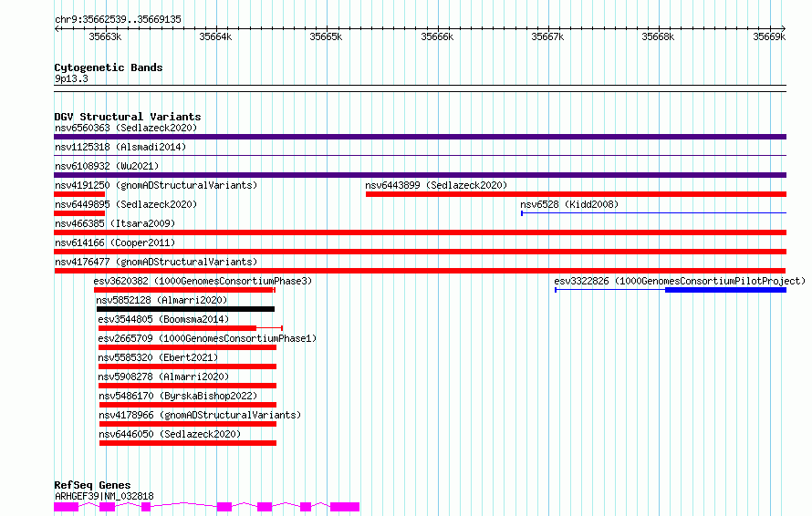This screenshot has width=812, height=516.
Task: Open nsv4176477 (gnomADStructuralVariants) label
Action: (156, 262)
